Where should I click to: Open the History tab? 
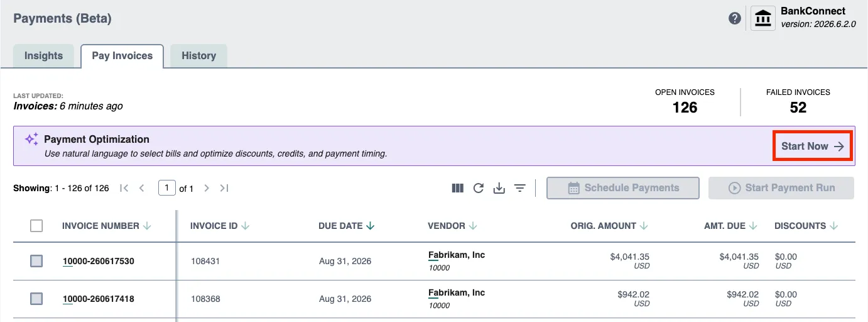pos(198,56)
